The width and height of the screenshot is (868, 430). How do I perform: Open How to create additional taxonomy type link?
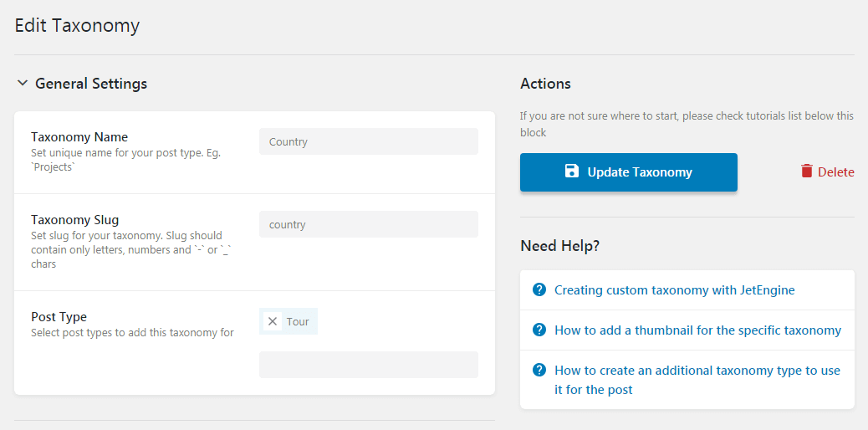[x=697, y=380]
